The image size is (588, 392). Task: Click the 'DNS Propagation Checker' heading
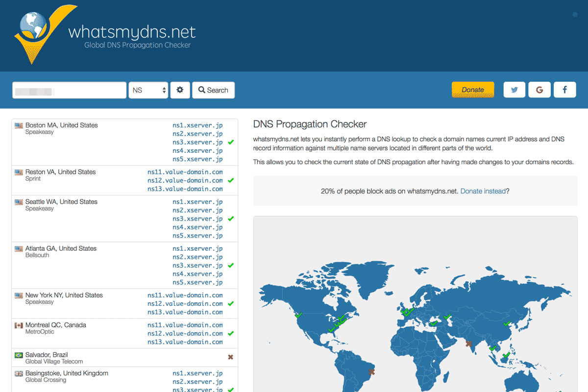310,124
